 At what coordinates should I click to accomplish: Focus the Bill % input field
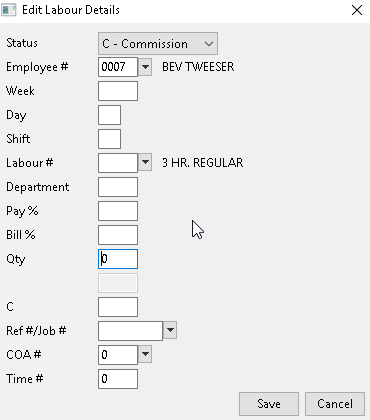(118, 235)
